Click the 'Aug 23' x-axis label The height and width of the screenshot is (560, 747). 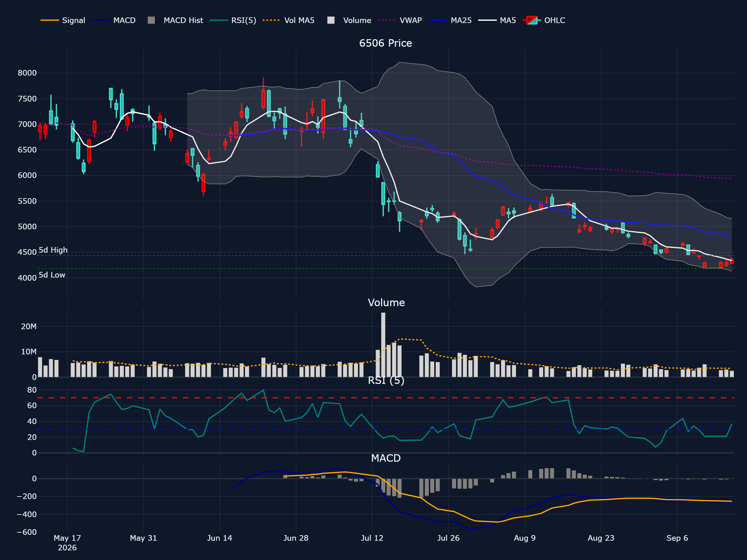601,538
